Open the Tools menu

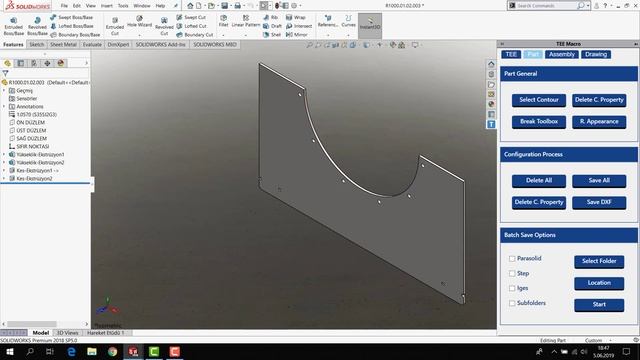tap(123, 6)
